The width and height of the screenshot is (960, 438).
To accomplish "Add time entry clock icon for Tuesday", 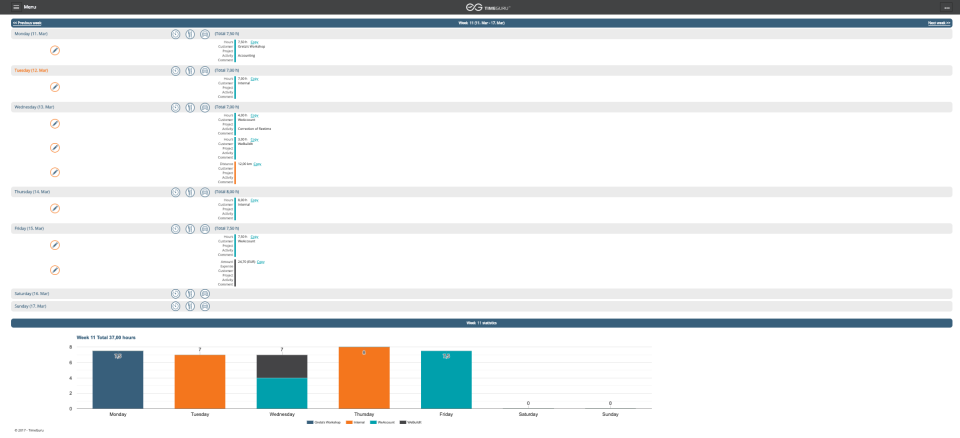I will tap(176, 70).
